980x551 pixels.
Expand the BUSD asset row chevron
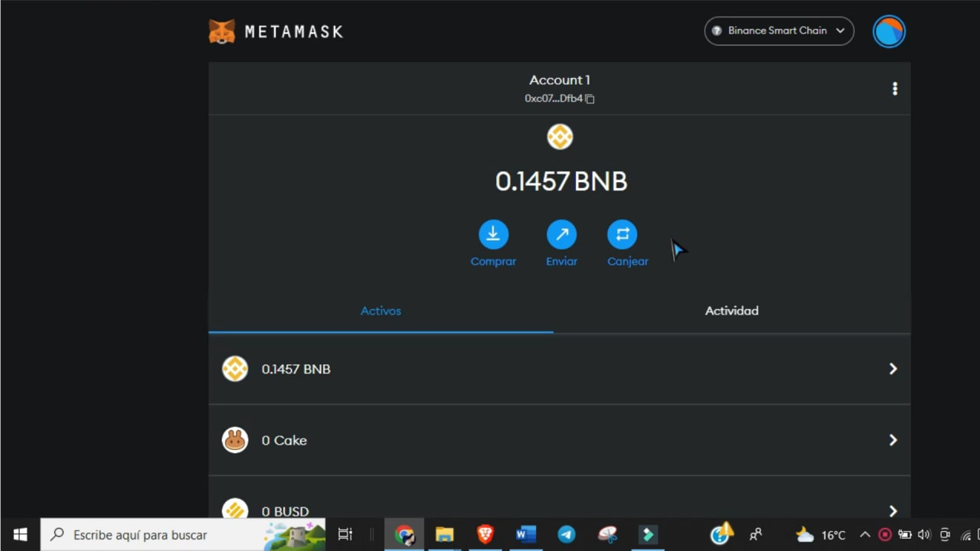pos(893,510)
